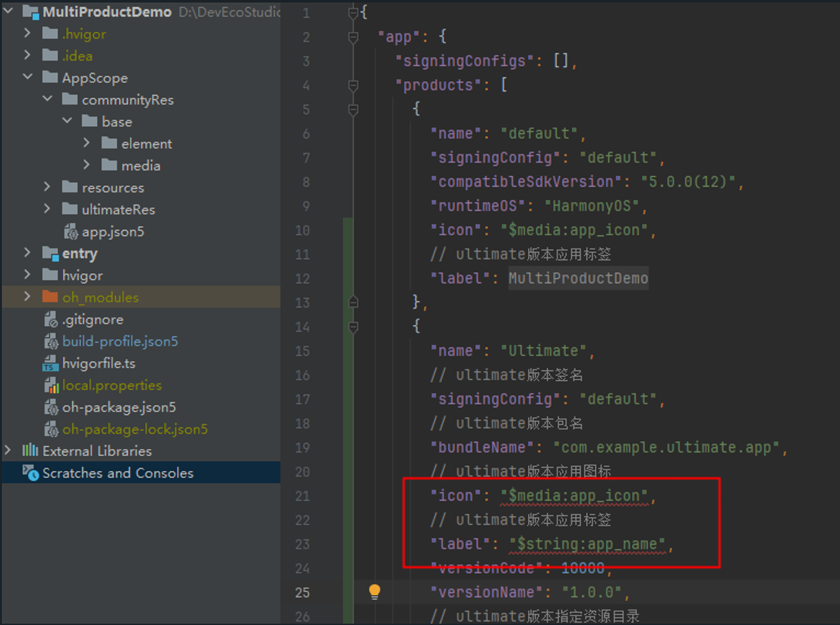Click the resources folder icon
The width and height of the screenshot is (840, 625).
point(70,187)
